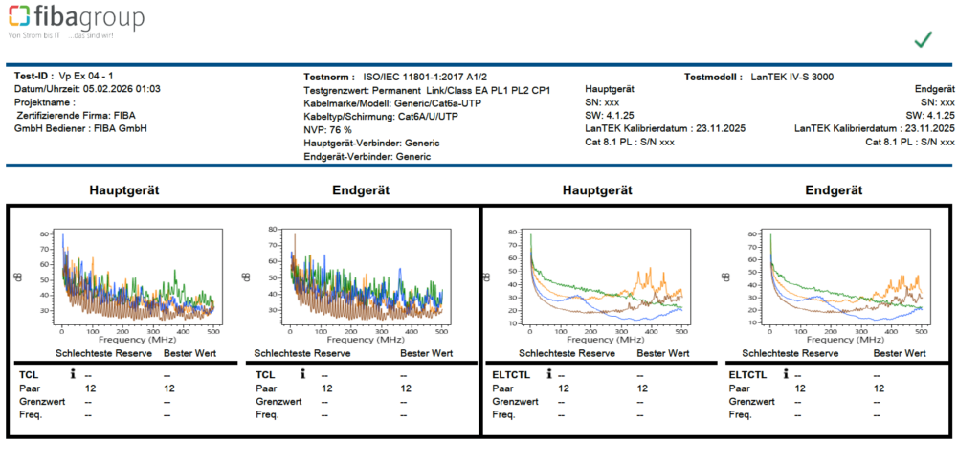Click the Hauptgerät heading above first TCL graph
Screen dimensions: 980x466
(x=124, y=189)
